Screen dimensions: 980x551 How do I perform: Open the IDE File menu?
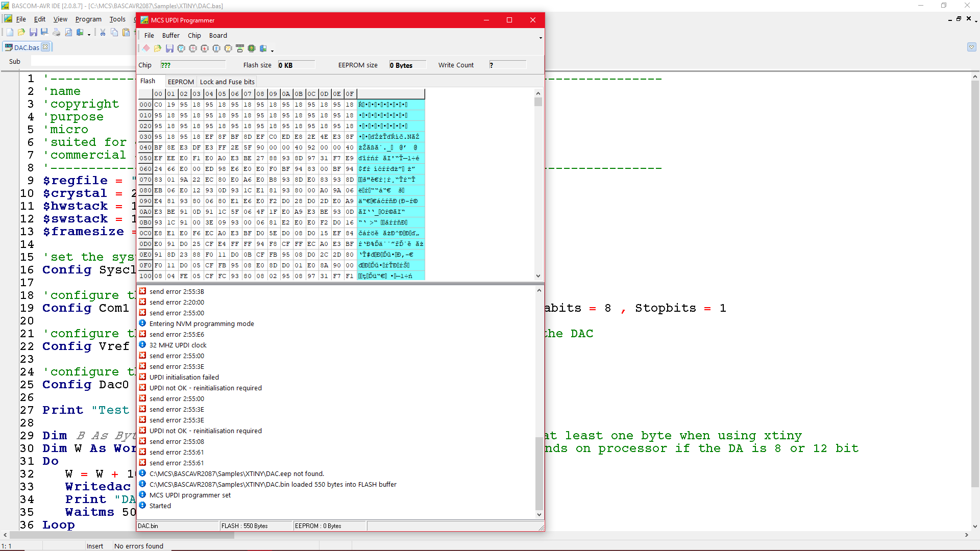tap(21, 19)
